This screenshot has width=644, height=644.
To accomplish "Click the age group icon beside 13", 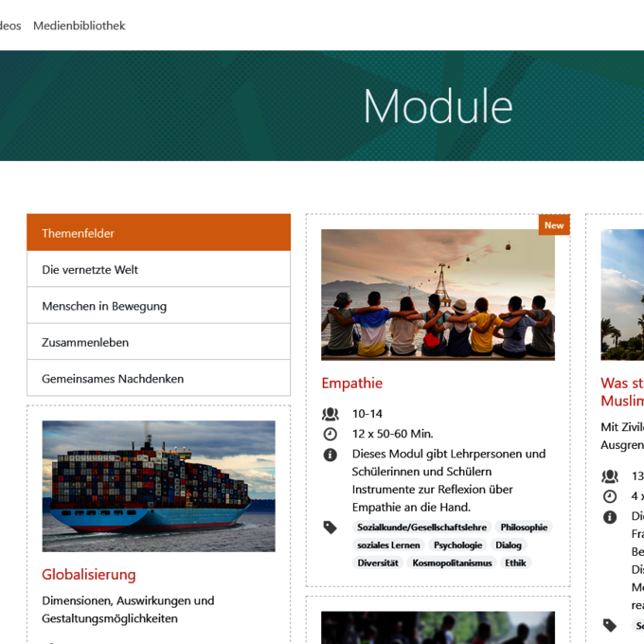I will click(x=610, y=476).
